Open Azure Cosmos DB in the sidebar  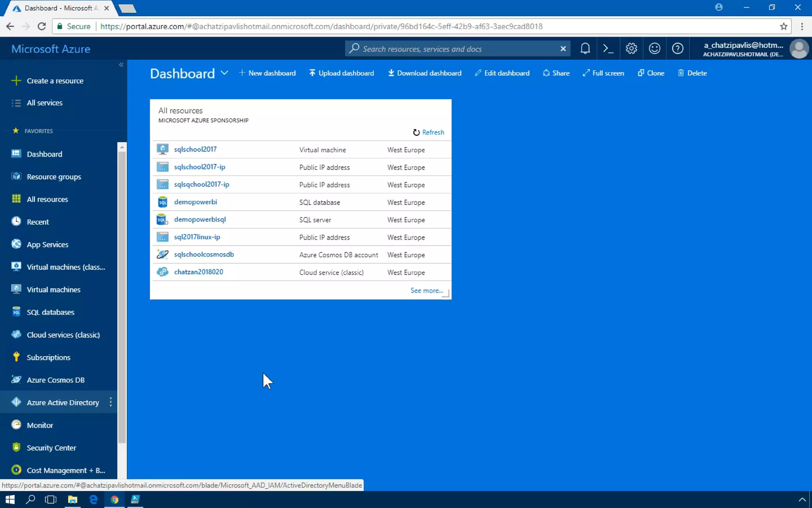click(x=56, y=380)
